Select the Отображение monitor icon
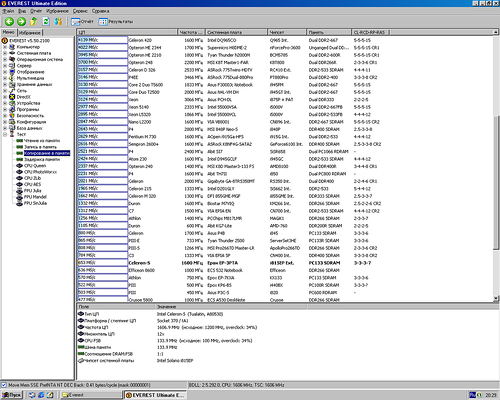This screenshot has width=500, height=400. point(12,72)
